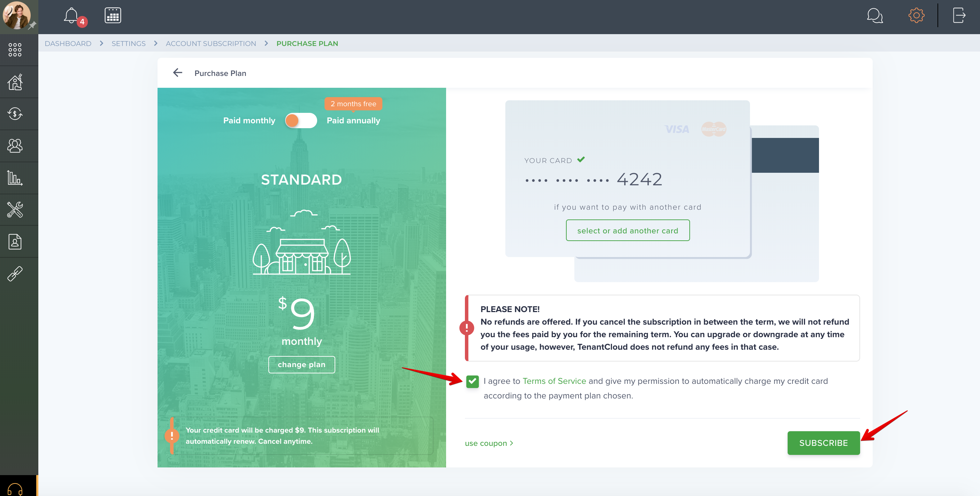Click PURCHASE PLAN breadcrumb item
The image size is (980, 496).
(307, 43)
